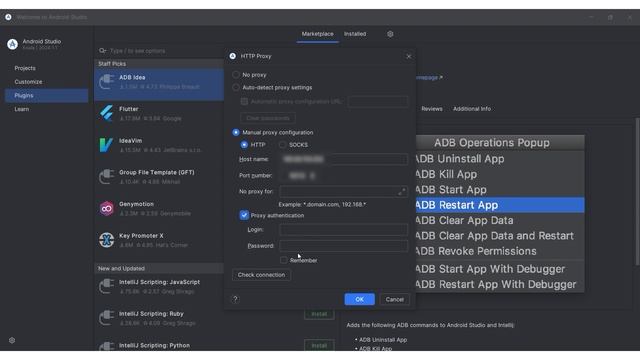Click the ADB Idea plugin icon
Image resolution: width=640 pixels, height=360 pixels.
[107, 82]
